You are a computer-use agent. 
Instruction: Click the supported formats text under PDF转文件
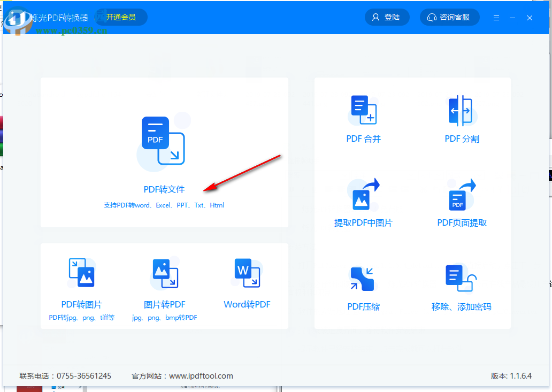(x=164, y=205)
